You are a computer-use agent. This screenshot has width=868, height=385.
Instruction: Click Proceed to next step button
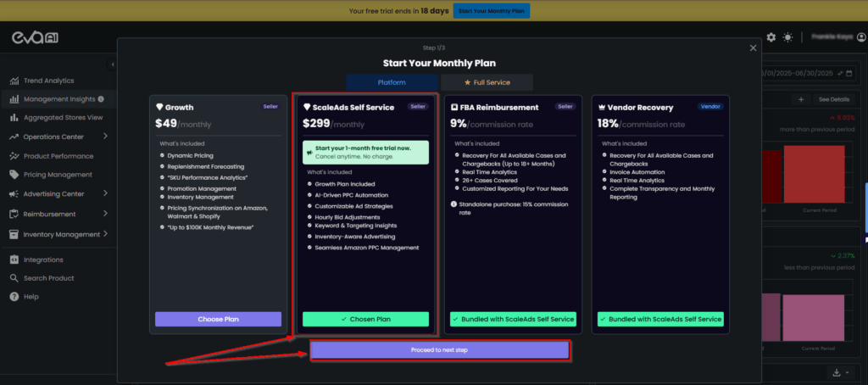(x=440, y=350)
